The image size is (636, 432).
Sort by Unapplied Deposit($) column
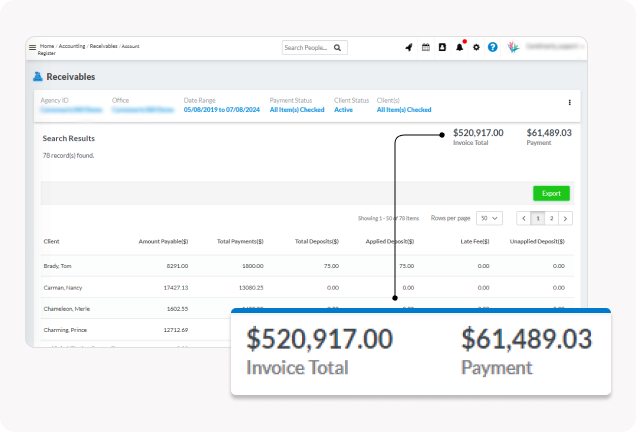(537, 241)
